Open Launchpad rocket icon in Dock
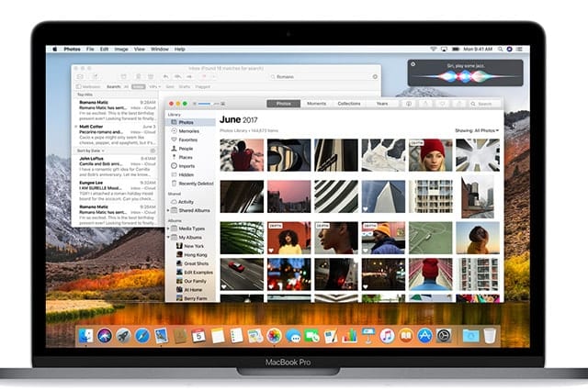The width and height of the screenshot is (588, 391). [x=123, y=336]
